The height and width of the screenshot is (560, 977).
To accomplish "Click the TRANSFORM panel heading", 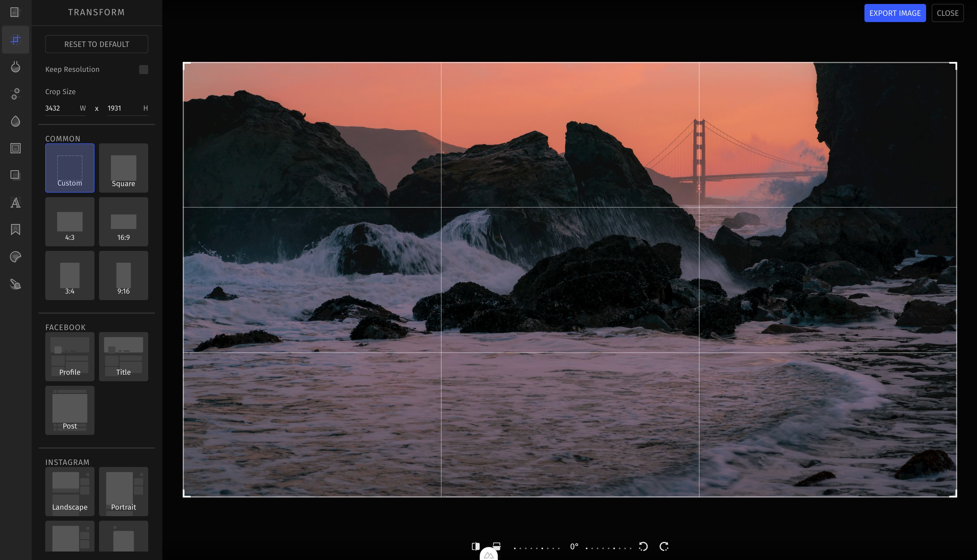I will click(96, 12).
